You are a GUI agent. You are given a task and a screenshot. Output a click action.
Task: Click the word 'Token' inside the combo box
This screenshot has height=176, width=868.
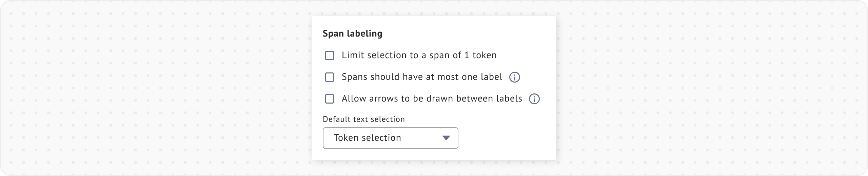click(x=346, y=138)
